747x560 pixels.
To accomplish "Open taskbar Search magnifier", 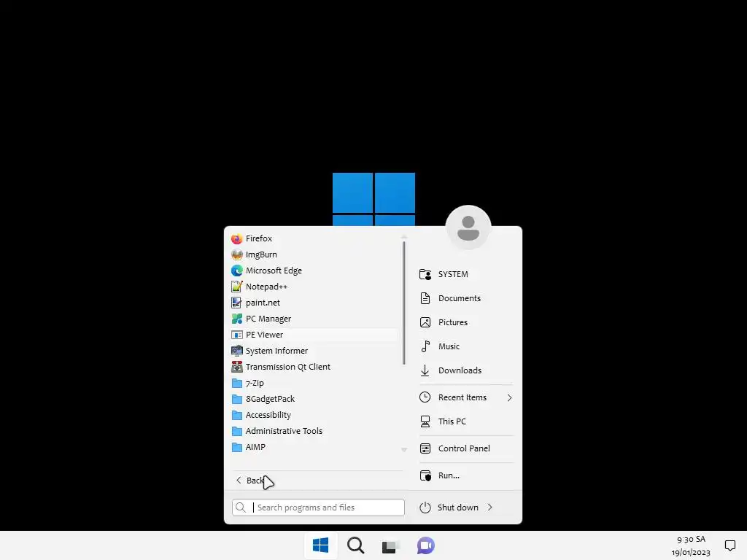I will (355, 545).
